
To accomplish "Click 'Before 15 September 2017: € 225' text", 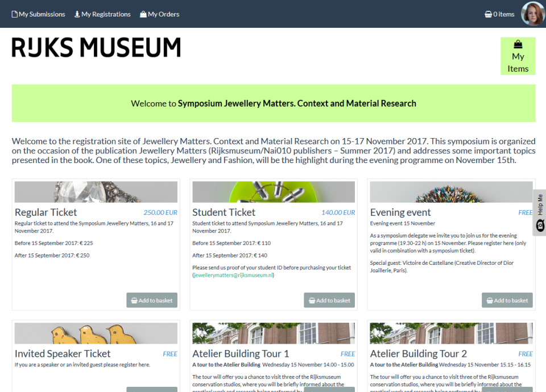I will (x=53, y=243).
